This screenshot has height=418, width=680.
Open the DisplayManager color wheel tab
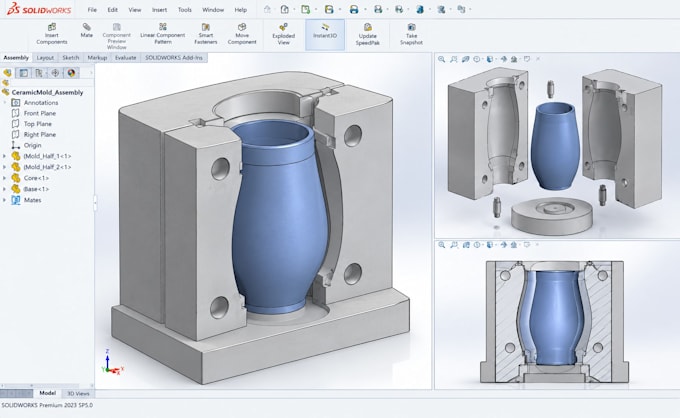71,73
